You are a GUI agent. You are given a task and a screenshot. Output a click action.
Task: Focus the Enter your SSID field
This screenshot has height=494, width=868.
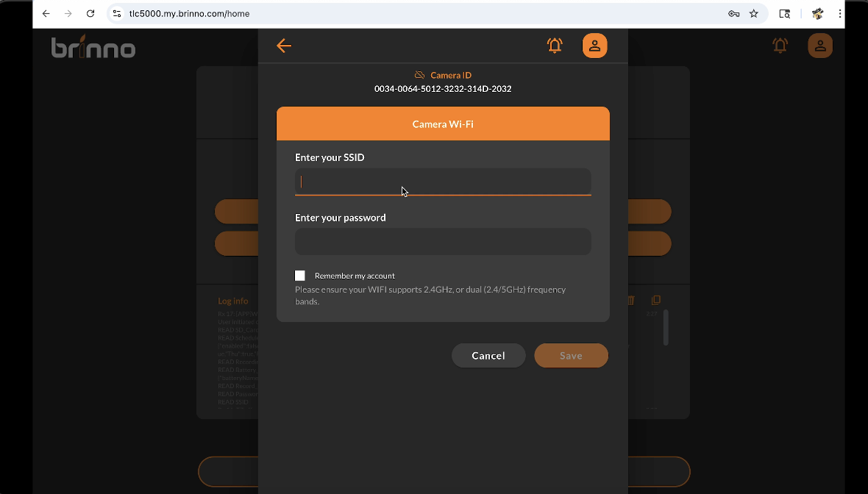pos(443,182)
